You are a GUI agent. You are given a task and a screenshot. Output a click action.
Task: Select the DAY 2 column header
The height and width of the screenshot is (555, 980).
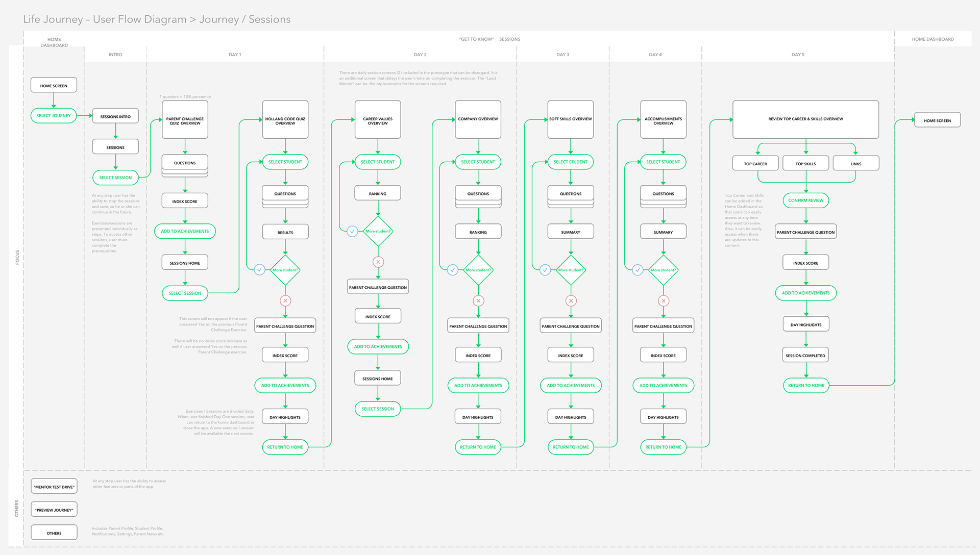[420, 55]
